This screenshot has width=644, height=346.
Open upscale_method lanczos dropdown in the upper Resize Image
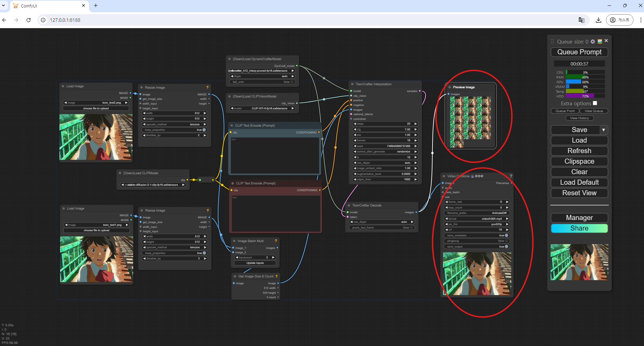coord(174,124)
